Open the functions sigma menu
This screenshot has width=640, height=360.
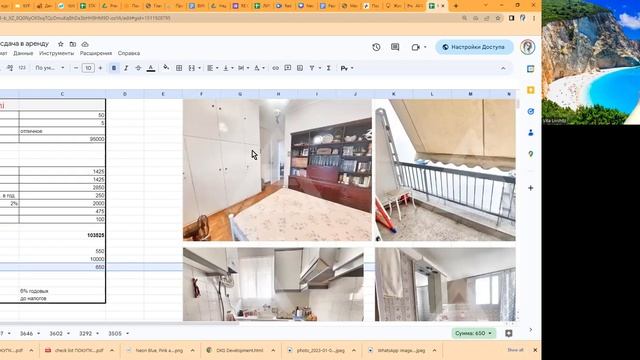pos(329,68)
